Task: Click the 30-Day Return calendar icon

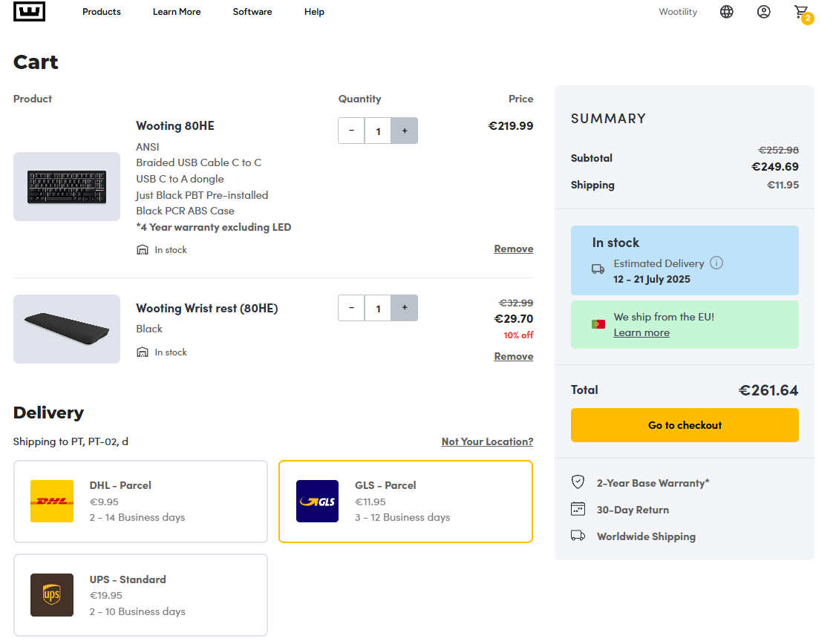Action: (x=578, y=509)
